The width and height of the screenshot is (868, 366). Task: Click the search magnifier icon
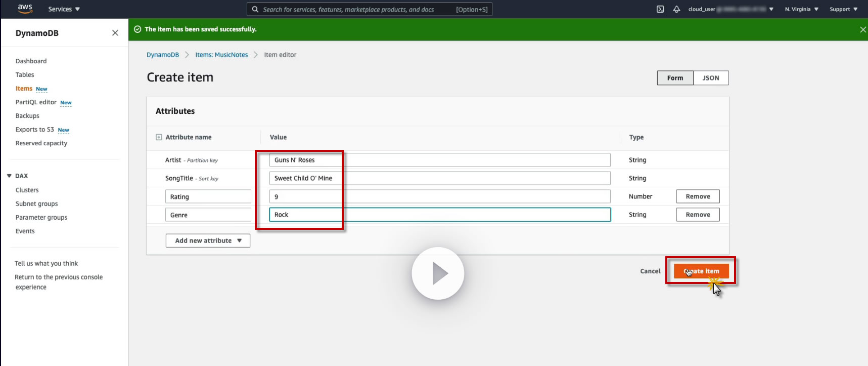(255, 9)
